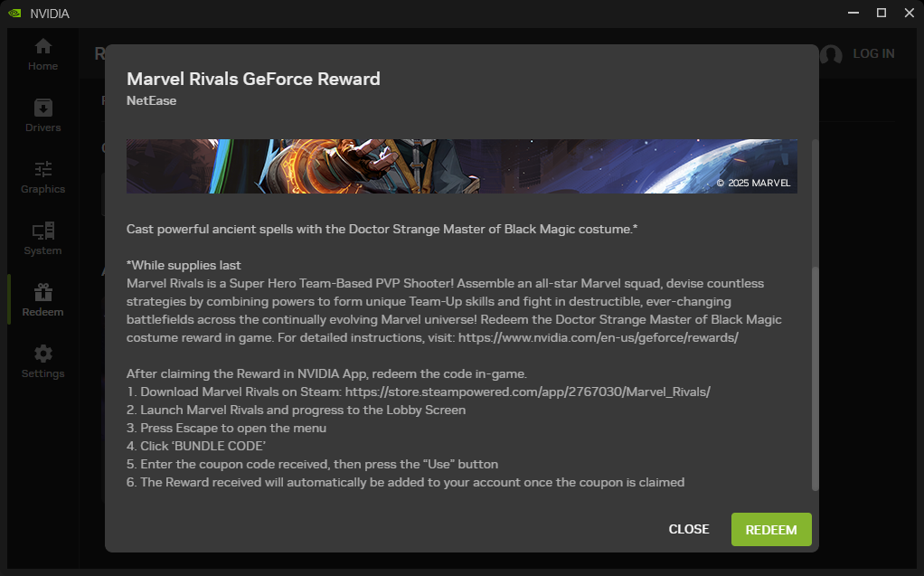Close the NVIDIA app window
This screenshot has height=576, width=924.
click(x=910, y=13)
